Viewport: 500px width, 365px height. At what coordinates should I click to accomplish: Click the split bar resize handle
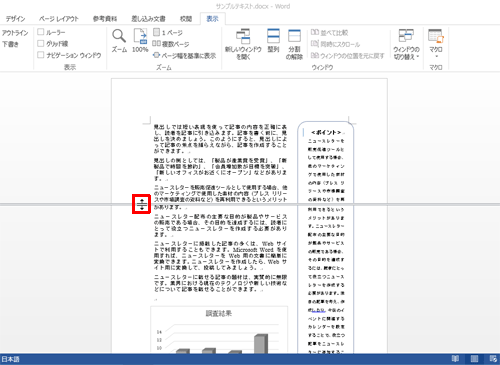pyautogui.click(x=142, y=204)
